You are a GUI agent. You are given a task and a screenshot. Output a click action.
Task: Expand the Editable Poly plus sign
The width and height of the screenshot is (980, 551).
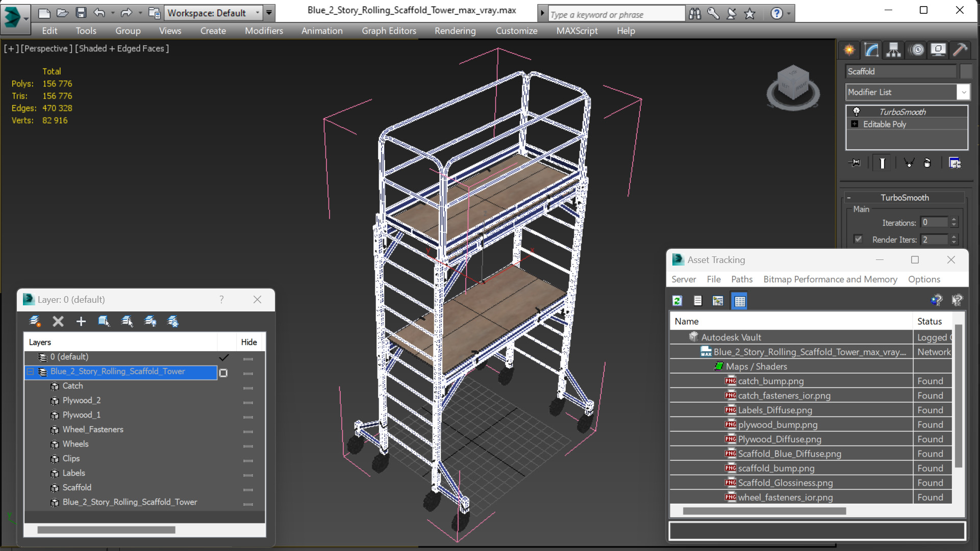pos(855,124)
